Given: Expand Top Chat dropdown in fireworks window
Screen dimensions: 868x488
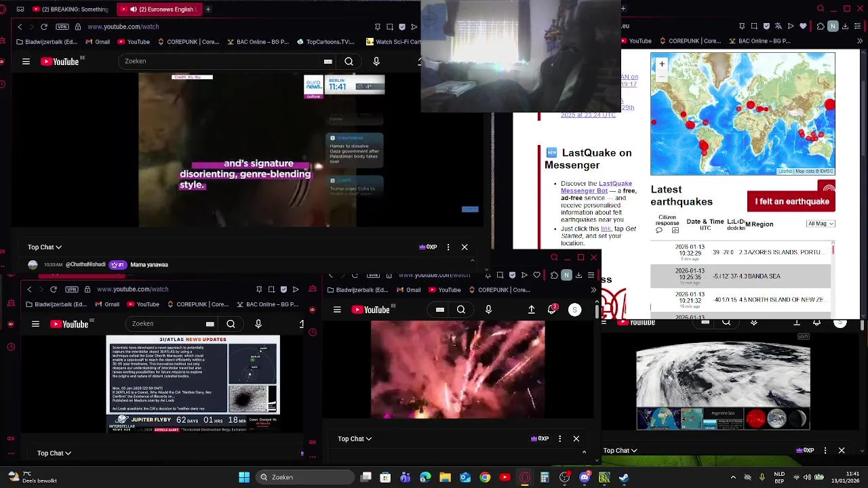Looking at the screenshot, I should (355, 439).
